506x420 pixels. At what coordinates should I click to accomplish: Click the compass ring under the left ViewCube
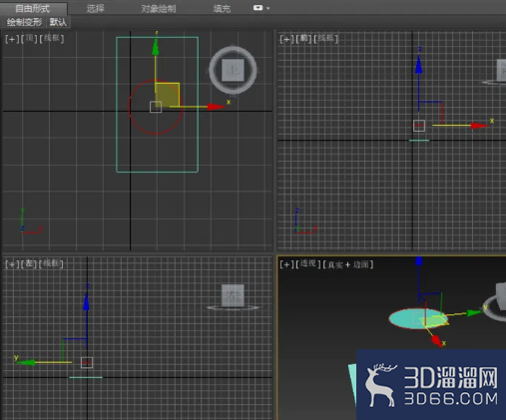coord(233,308)
